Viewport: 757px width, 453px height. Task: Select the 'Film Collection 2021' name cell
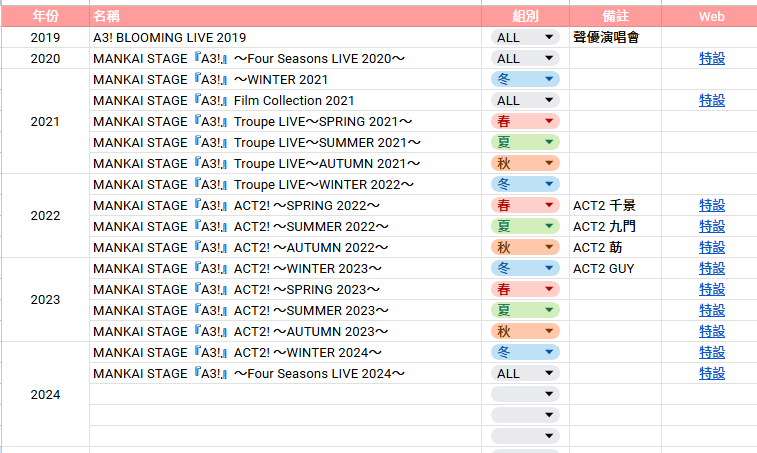pos(285,100)
